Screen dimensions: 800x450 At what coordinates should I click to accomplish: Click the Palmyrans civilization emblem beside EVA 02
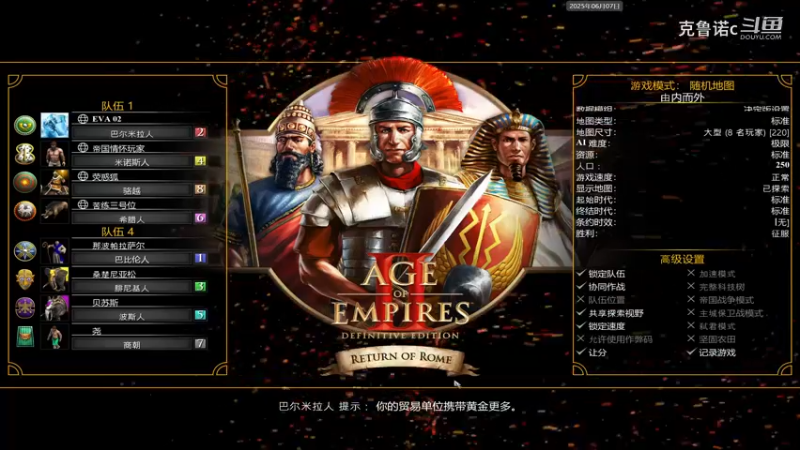pos(24,125)
